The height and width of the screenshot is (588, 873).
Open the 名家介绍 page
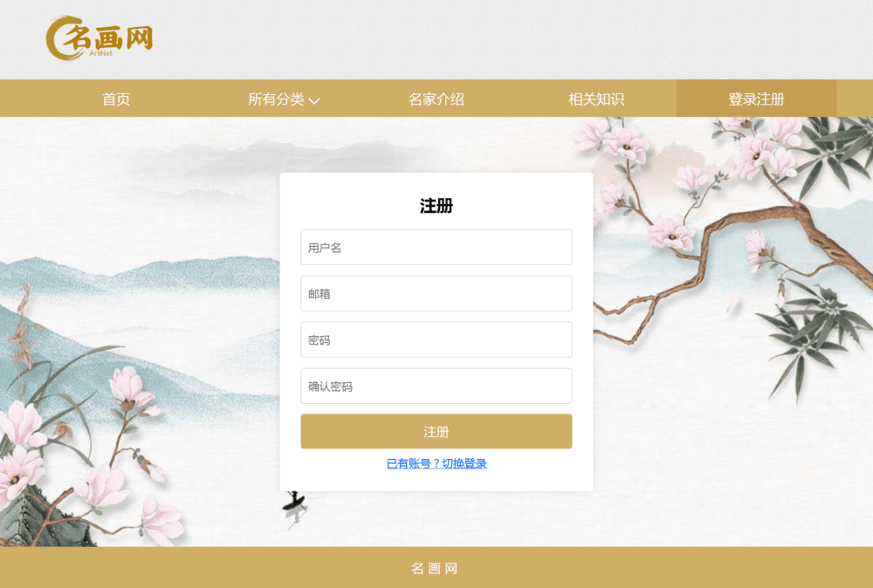[x=436, y=99]
